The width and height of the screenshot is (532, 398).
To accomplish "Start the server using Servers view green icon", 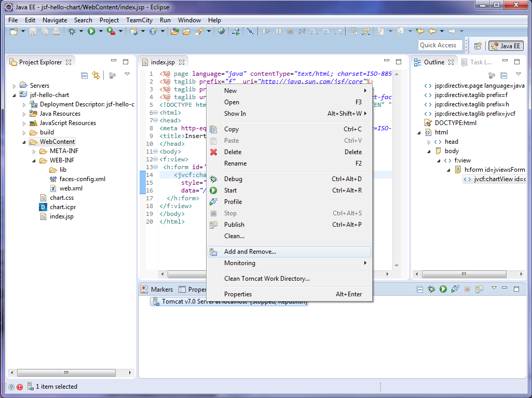I will click(443, 289).
